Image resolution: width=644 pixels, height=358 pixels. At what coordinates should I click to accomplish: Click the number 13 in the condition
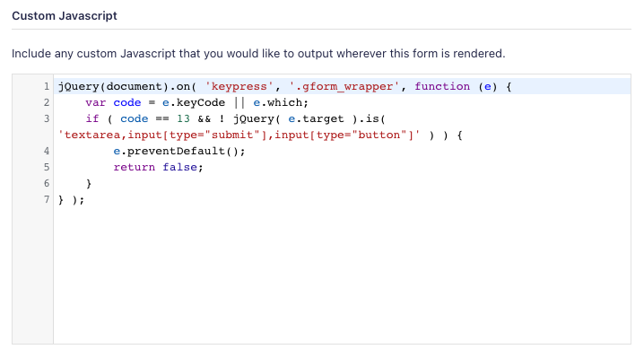coord(183,118)
